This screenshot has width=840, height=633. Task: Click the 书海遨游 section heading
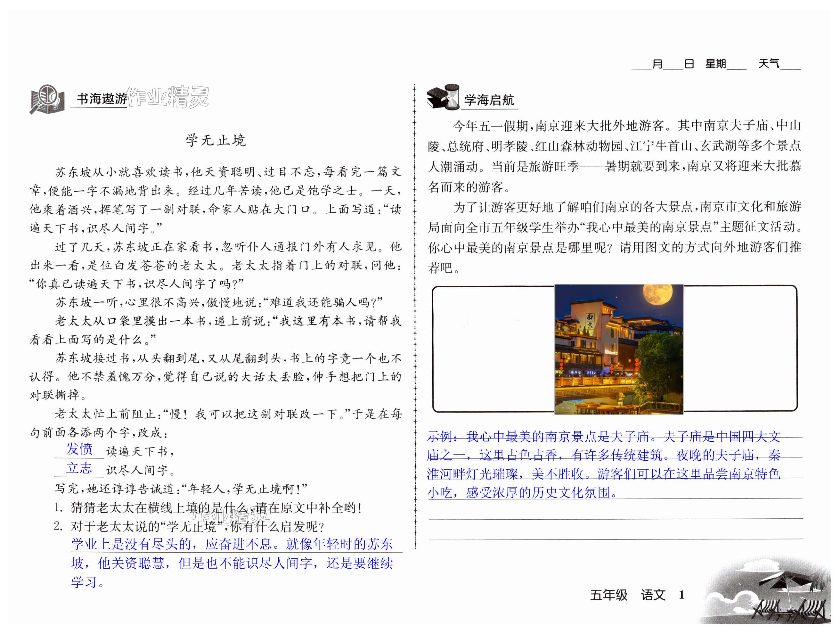tap(102, 99)
